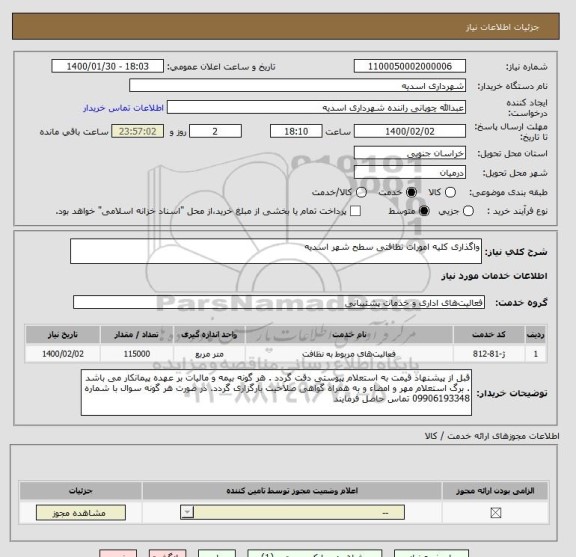Viewport: 576px width, 557px height.
Task: Click the delivery province field خراسان جنوبی
Action: [x=410, y=153]
